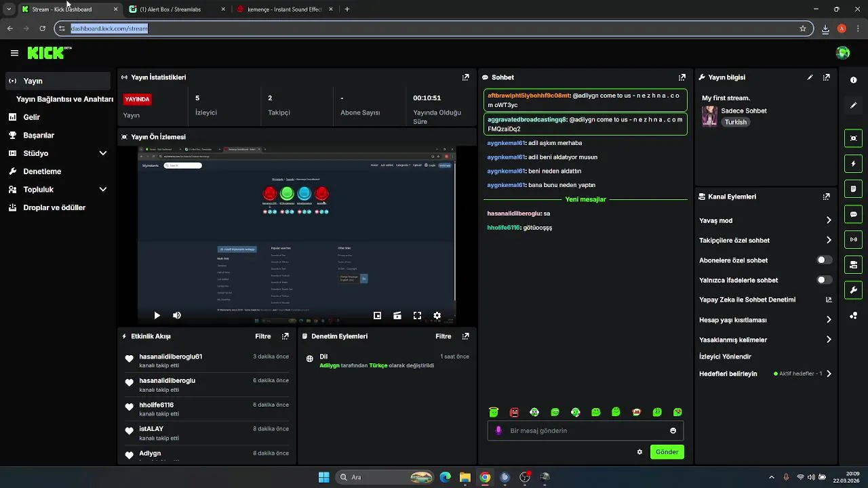Click username hholife6116 in chat
Image resolution: width=868 pixels, height=488 pixels.
click(503, 228)
